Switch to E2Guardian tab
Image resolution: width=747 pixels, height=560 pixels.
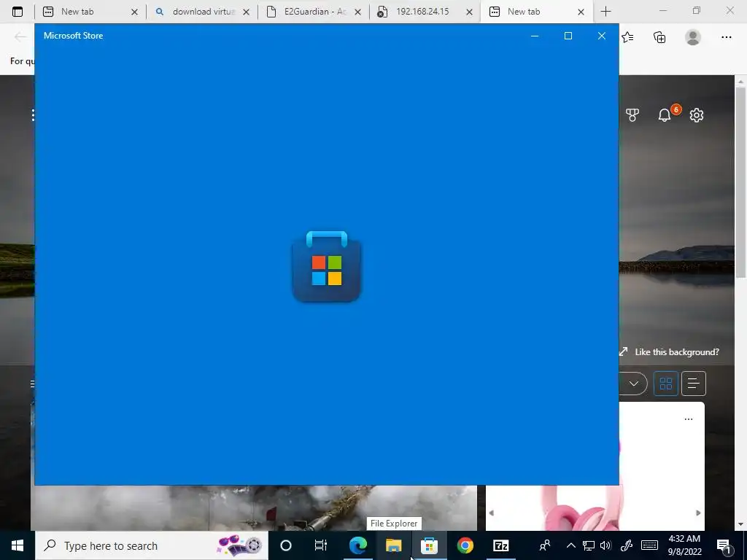(x=314, y=12)
